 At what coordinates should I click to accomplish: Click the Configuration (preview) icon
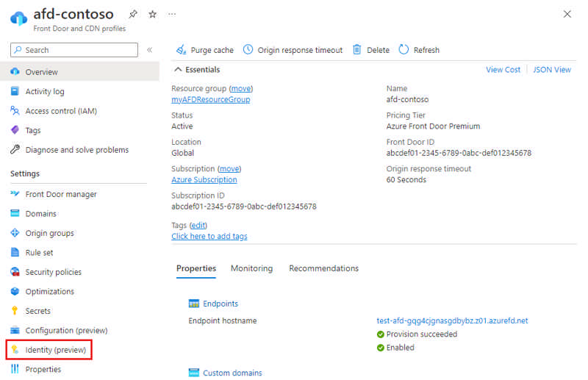click(x=15, y=330)
